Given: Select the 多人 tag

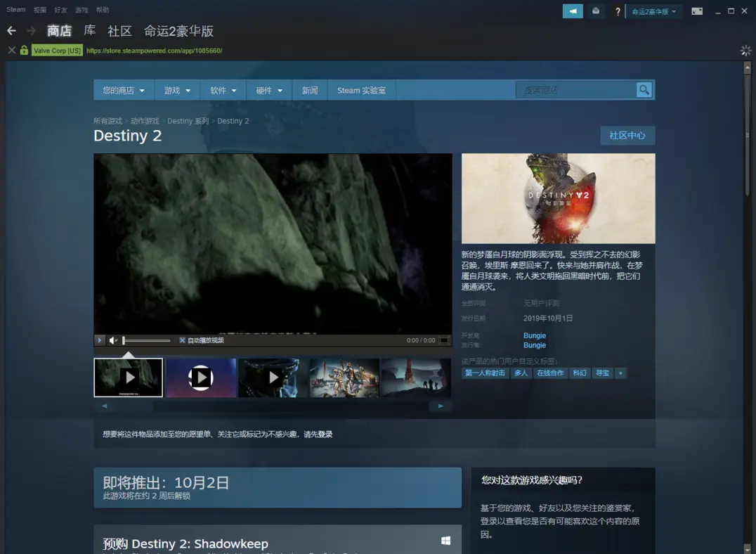Looking at the screenshot, I should pos(521,373).
